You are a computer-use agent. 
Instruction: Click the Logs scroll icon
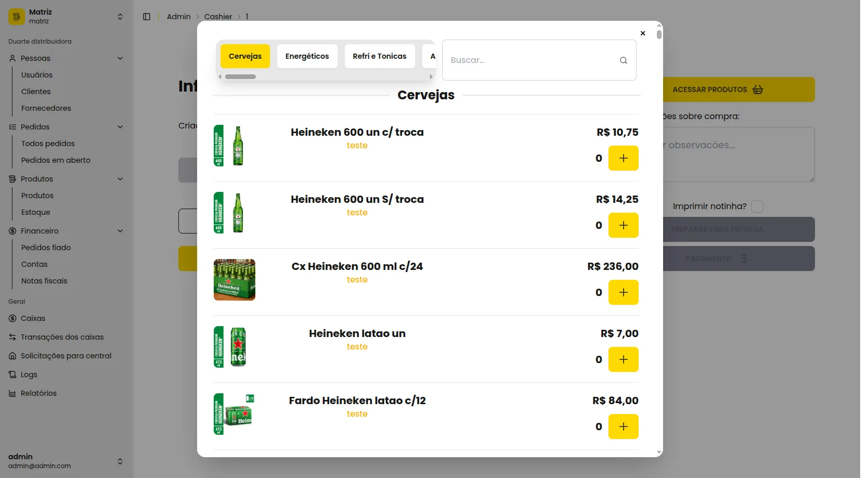(x=12, y=374)
